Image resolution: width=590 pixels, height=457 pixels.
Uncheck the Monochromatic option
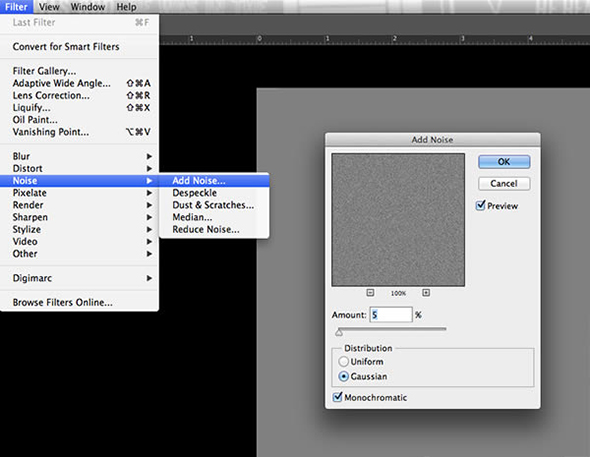tap(338, 397)
